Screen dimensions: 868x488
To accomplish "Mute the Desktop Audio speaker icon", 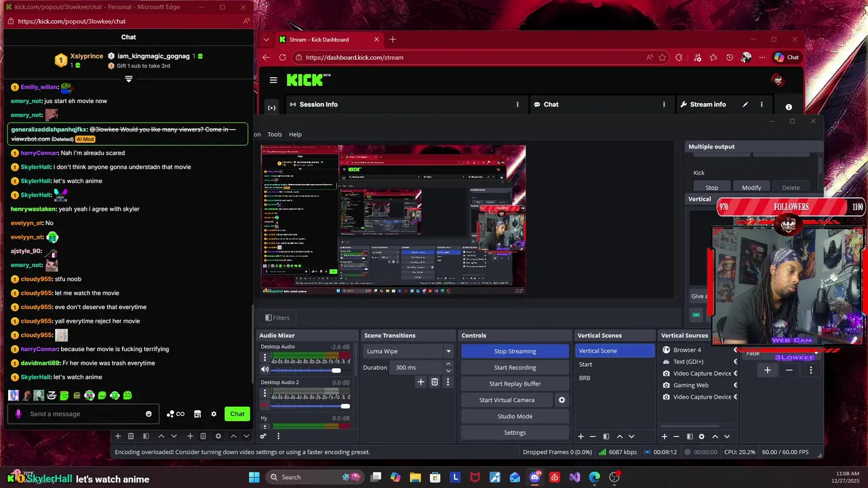I will 265,370.
